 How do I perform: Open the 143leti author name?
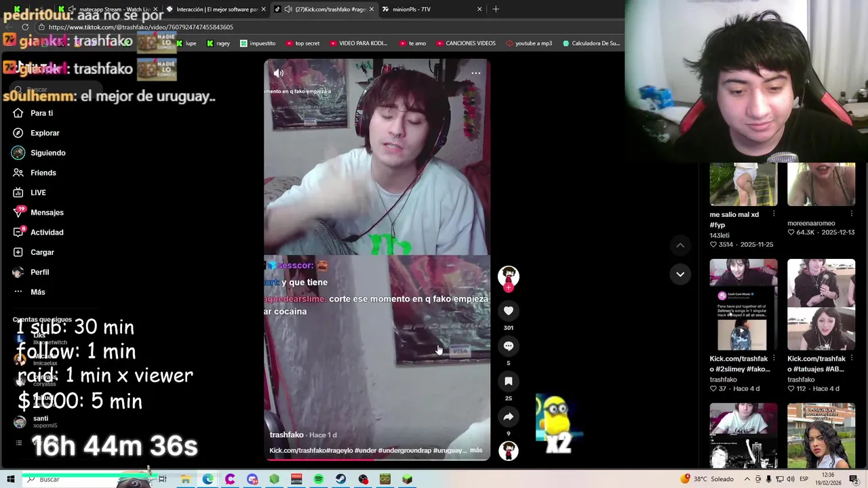[719, 235]
